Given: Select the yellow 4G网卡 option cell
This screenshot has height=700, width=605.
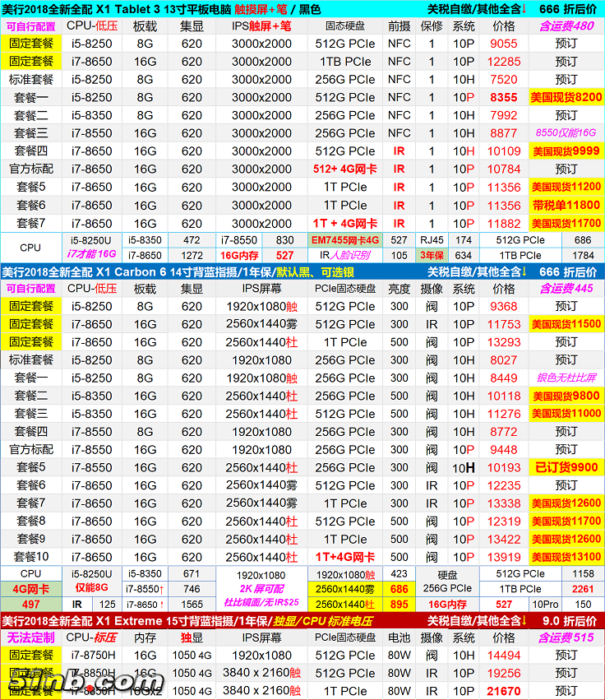Looking at the screenshot, I should tap(31, 589).
